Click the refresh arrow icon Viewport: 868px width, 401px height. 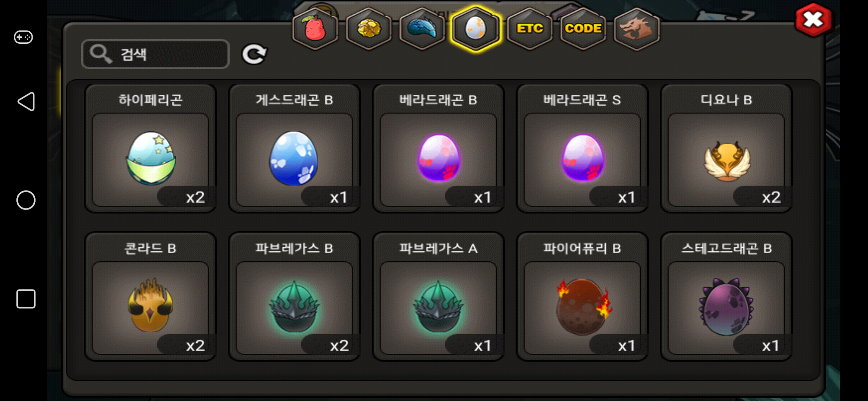click(254, 54)
